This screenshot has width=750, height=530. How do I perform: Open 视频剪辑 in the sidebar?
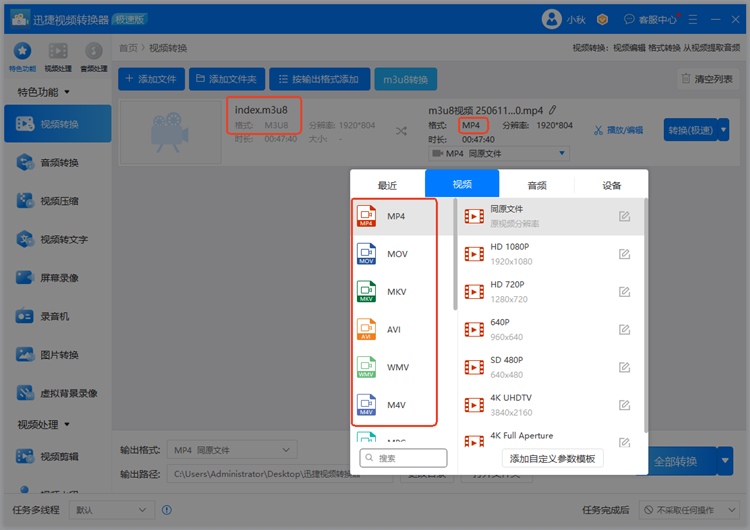point(58,456)
